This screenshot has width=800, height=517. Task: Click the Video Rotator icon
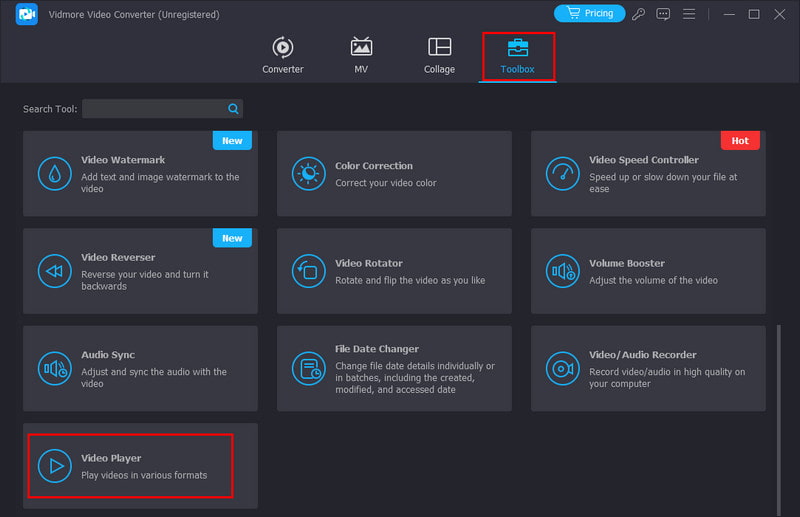(308, 271)
